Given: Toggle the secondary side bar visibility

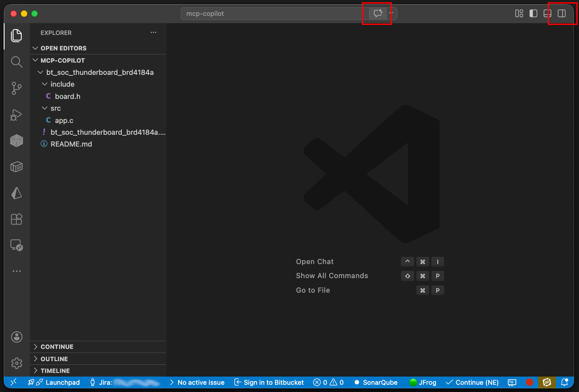Looking at the screenshot, I should [x=562, y=14].
